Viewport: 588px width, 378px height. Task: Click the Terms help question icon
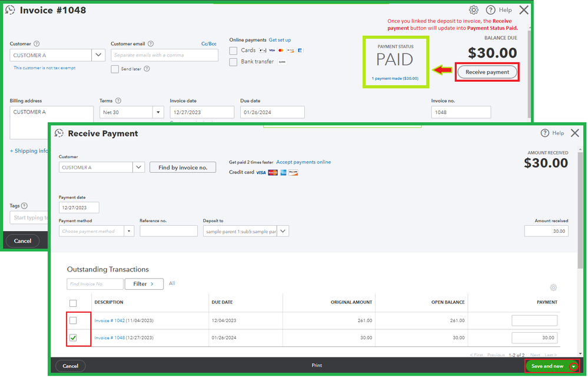click(x=118, y=101)
